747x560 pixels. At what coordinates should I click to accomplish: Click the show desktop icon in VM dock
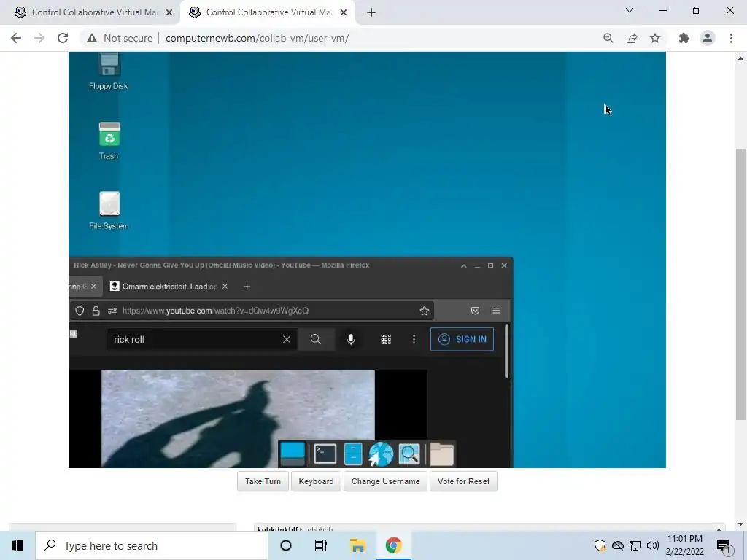pos(293,454)
